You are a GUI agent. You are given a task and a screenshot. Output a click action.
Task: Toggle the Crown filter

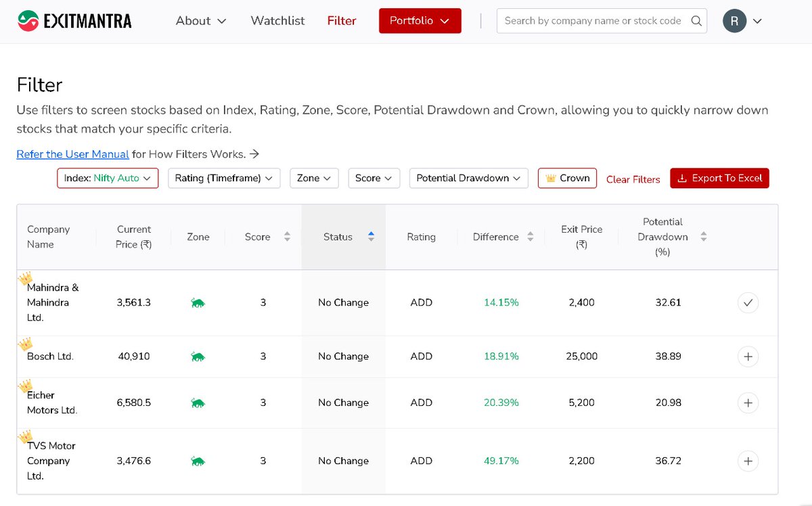click(x=567, y=178)
